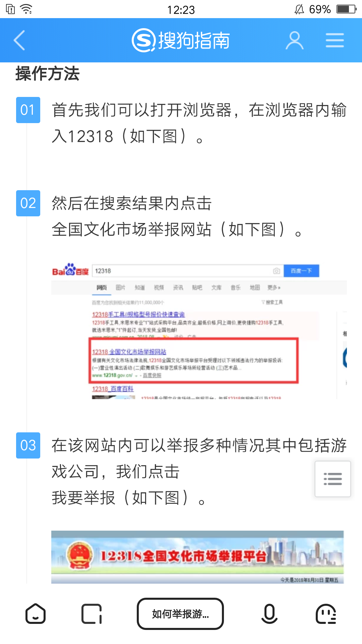Open the floating table of contents button
This screenshot has height=644, width=362.
pos(333,479)
